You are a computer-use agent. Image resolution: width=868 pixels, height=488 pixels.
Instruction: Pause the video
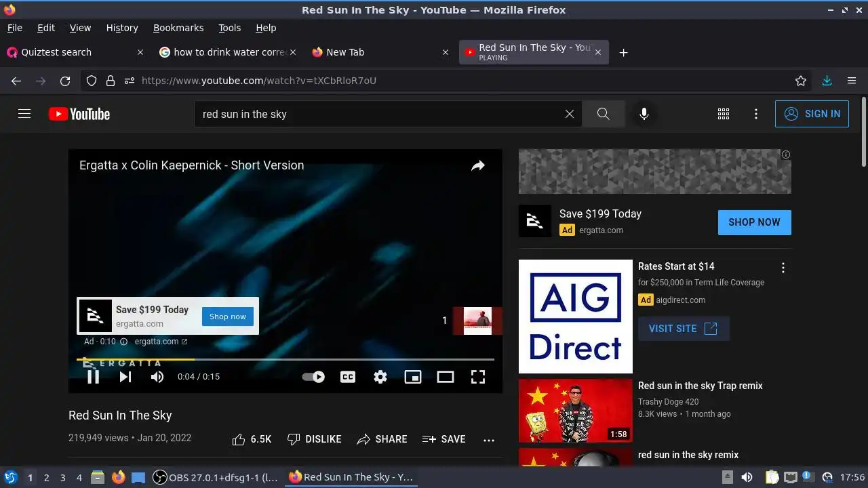tap(93, 377)
